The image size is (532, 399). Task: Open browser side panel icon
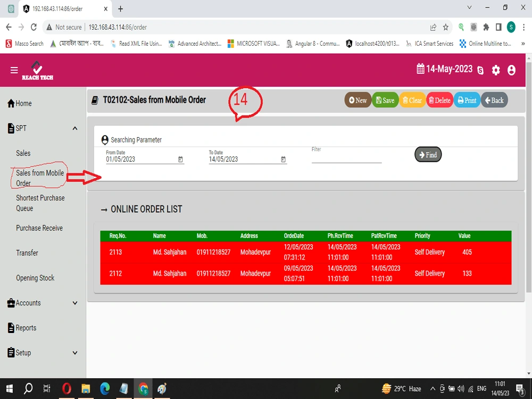coord(498,27)
